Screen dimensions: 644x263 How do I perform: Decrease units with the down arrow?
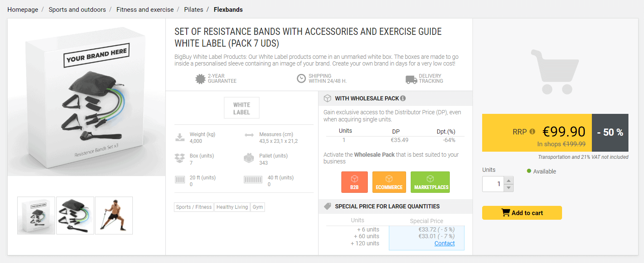509,187
